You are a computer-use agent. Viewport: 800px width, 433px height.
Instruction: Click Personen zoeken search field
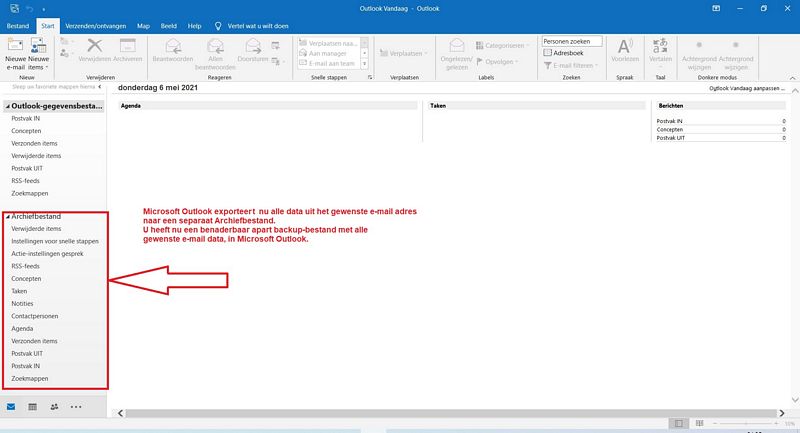[572, 41]
